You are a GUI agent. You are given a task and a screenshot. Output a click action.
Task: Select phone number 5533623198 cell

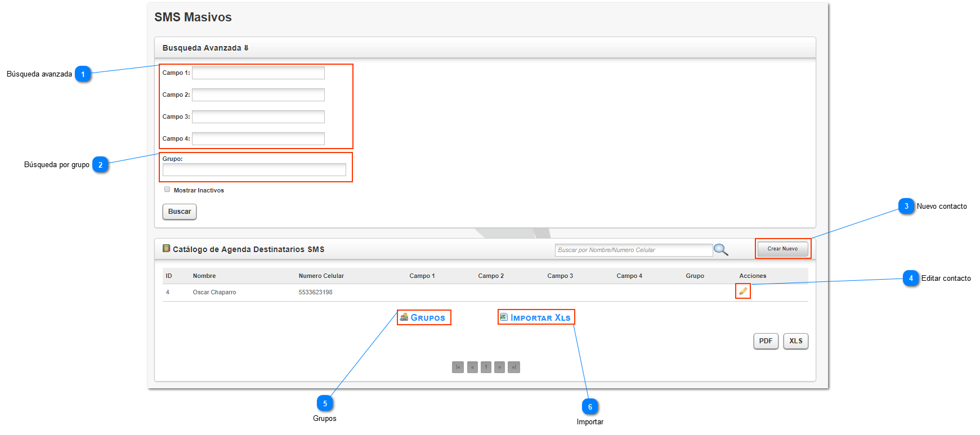[x=315, y=292]
